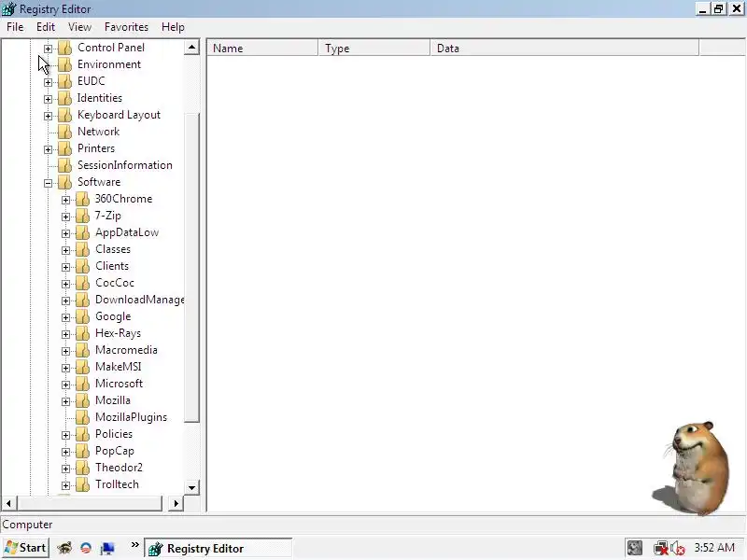Select the Hex-Rays folder icon
The width and height of the screenshot is (747, 560).
pos(83,333)
